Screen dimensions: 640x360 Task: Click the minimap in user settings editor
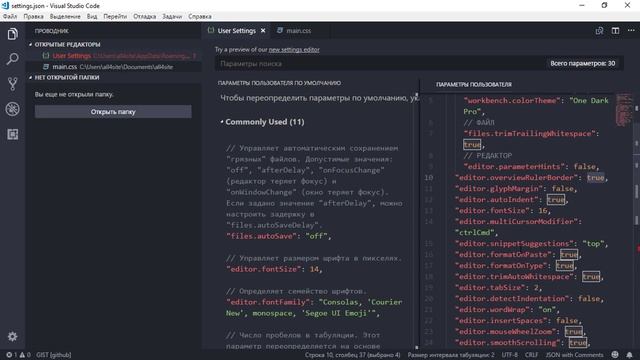[x=624, y=110]
